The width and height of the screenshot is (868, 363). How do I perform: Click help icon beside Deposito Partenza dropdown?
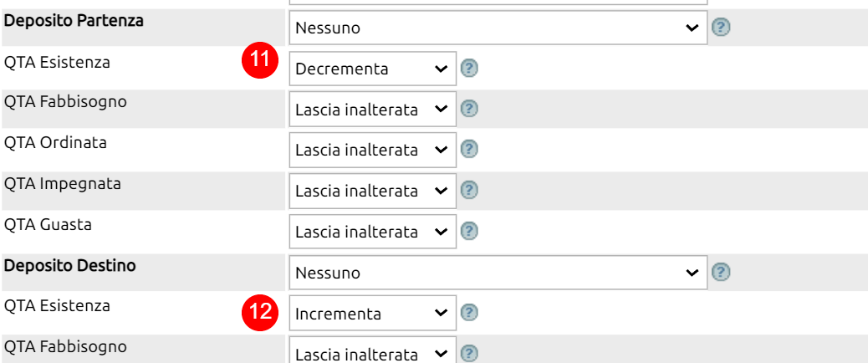coord(720,28)
